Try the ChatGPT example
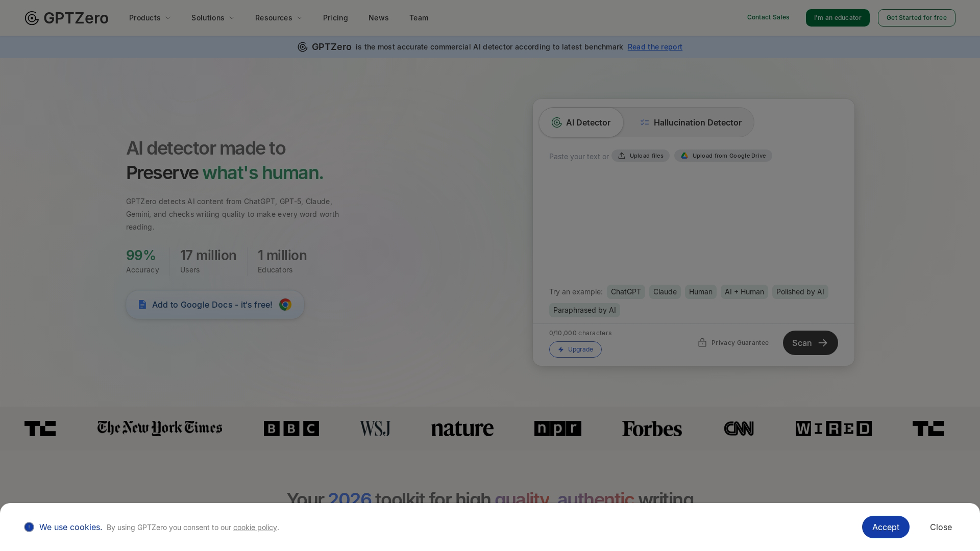This screenshot has height=551, width=980. (x=626, y=292)
